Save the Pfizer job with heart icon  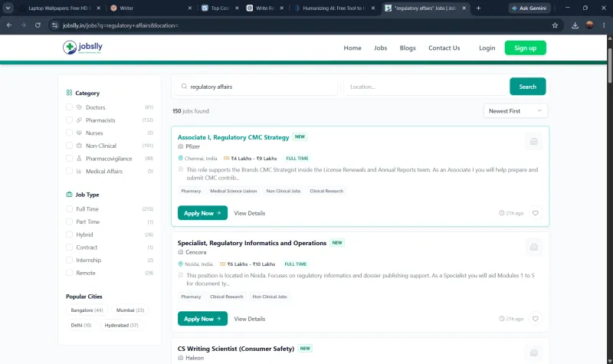click(x=535, y=213)
